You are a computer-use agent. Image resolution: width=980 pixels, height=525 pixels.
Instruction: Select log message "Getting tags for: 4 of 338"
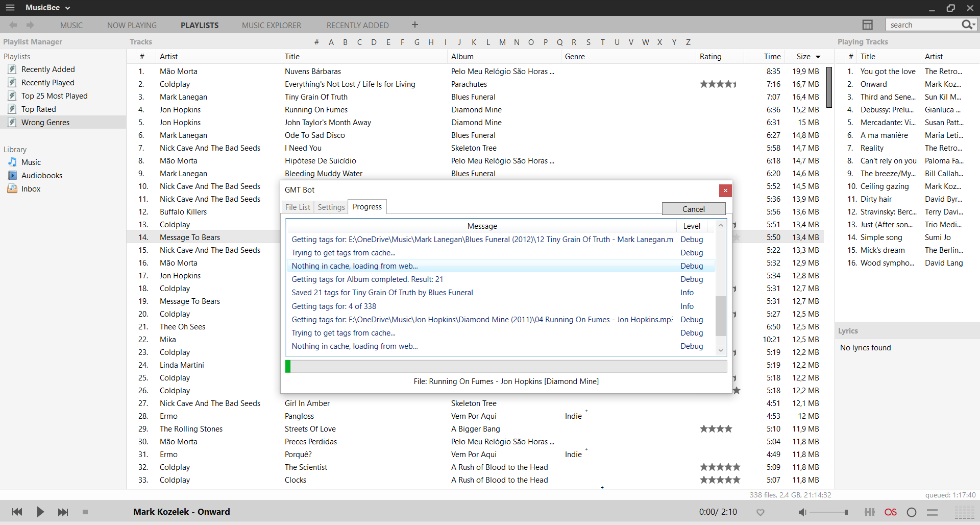[334, 306]
